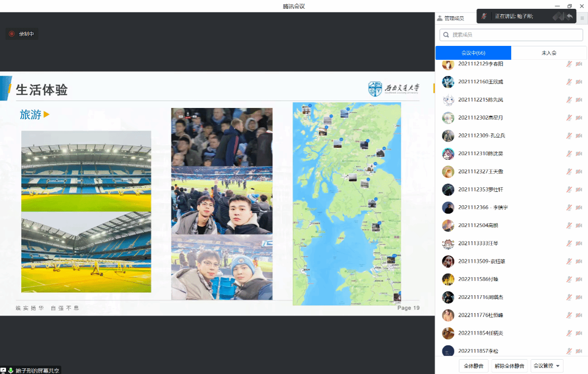Click the hamburger menu icon in the members panel
Image resolution: width=588 pixels, height=374 pixels.
(x=582, y=18)
